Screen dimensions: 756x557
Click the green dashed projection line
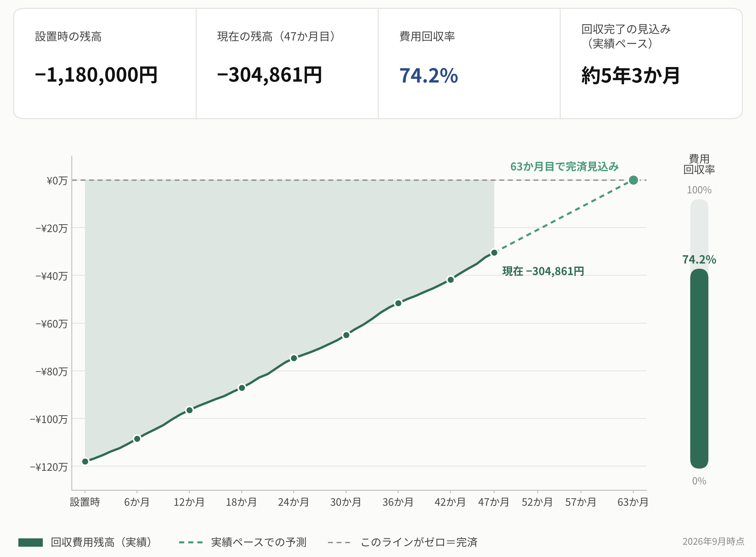[x=564, y=216]
